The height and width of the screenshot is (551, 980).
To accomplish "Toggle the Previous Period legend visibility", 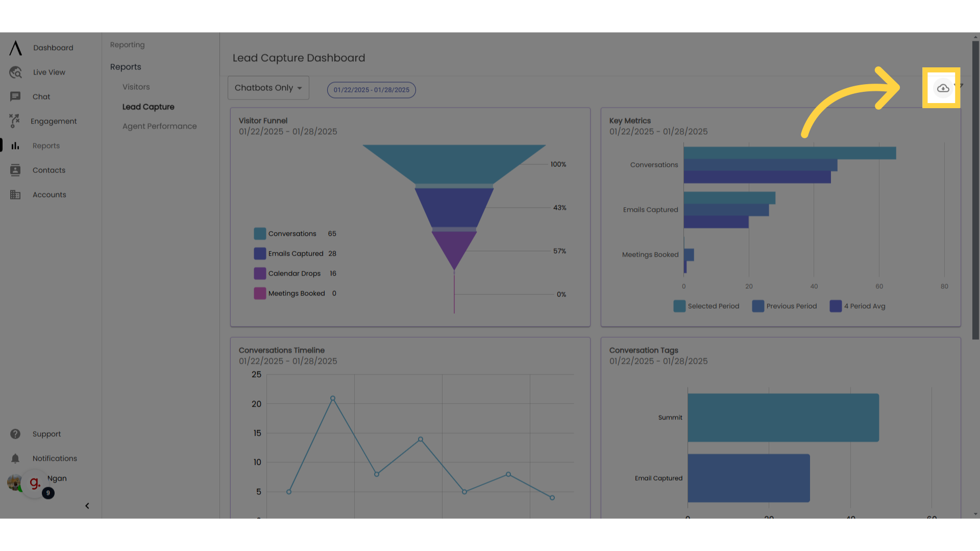I will pos(784,306).
